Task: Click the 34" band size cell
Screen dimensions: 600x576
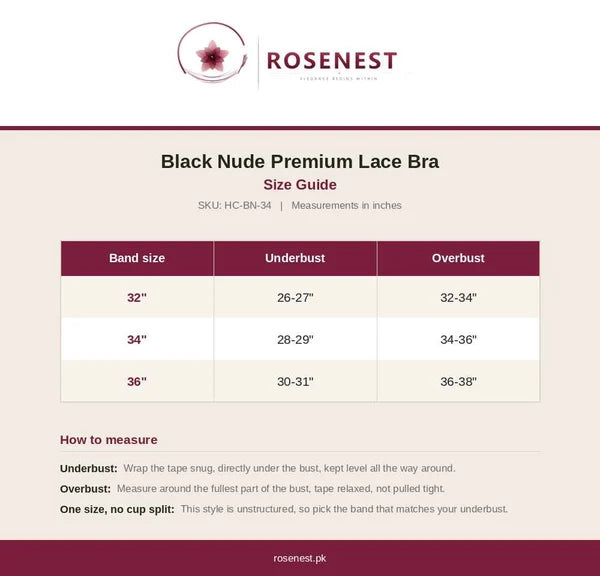Action: (137, 339)
